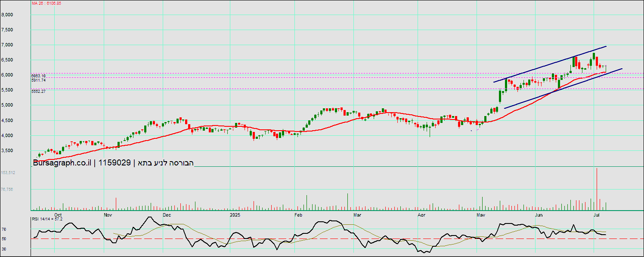Click the RSI 30 oversold level label
The image size is (644, 257).
tap(4, 249)
